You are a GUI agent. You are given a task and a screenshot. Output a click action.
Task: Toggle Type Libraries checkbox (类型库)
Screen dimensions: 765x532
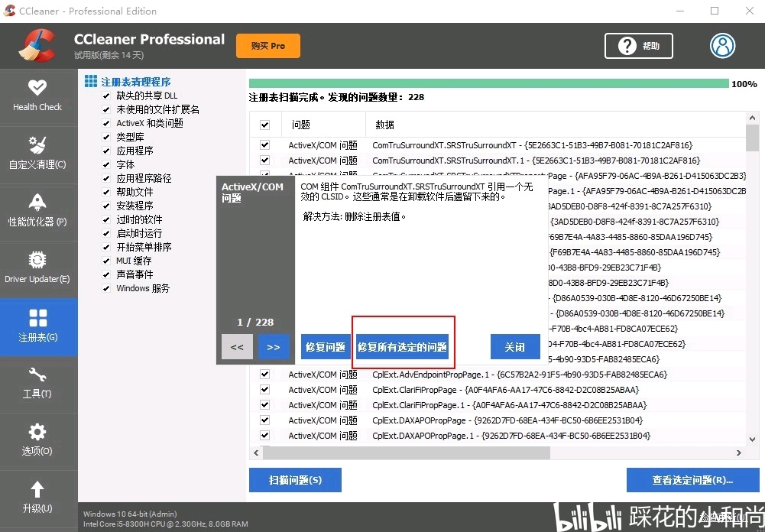(x=106, y=137)
